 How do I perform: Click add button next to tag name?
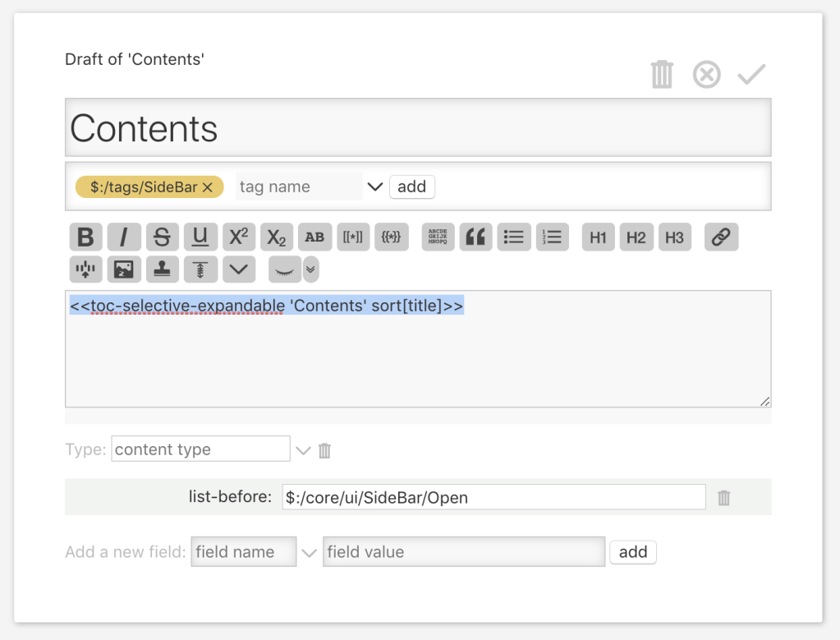point(411,186)
